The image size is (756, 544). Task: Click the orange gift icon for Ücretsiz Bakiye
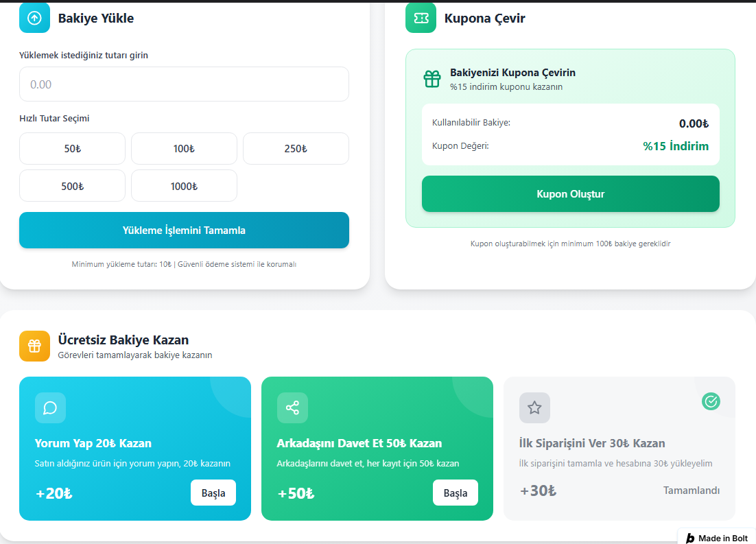point(34,346)
